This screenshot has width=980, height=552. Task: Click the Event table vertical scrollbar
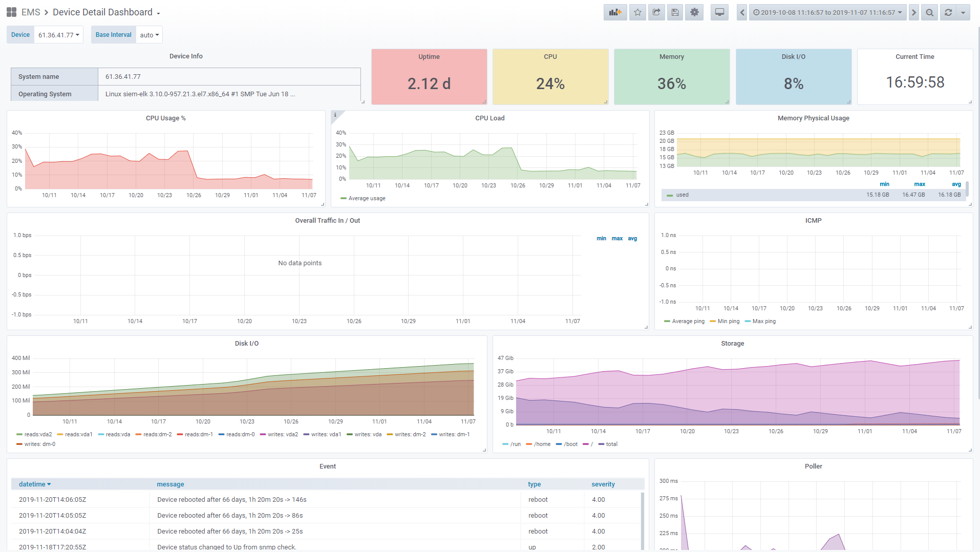point(642,520)
